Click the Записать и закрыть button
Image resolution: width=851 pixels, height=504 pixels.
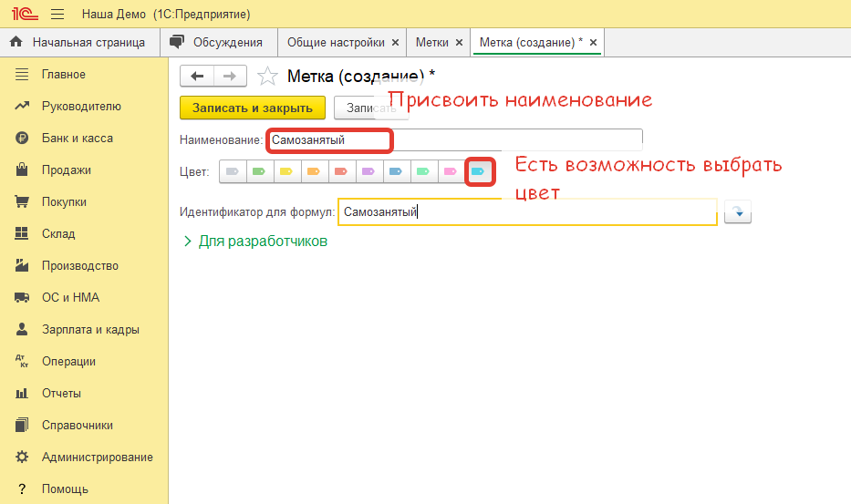[x=253, y=108]
